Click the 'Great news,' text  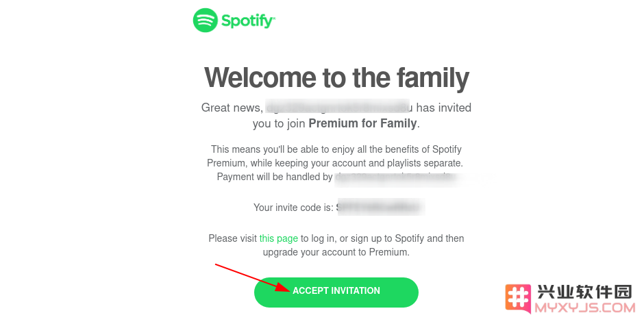coord(232,108)
